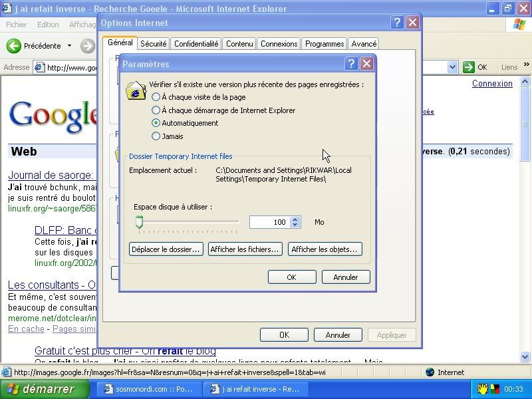
Task: Open the 'Les consultants' search result
Action: coord(53,285)
